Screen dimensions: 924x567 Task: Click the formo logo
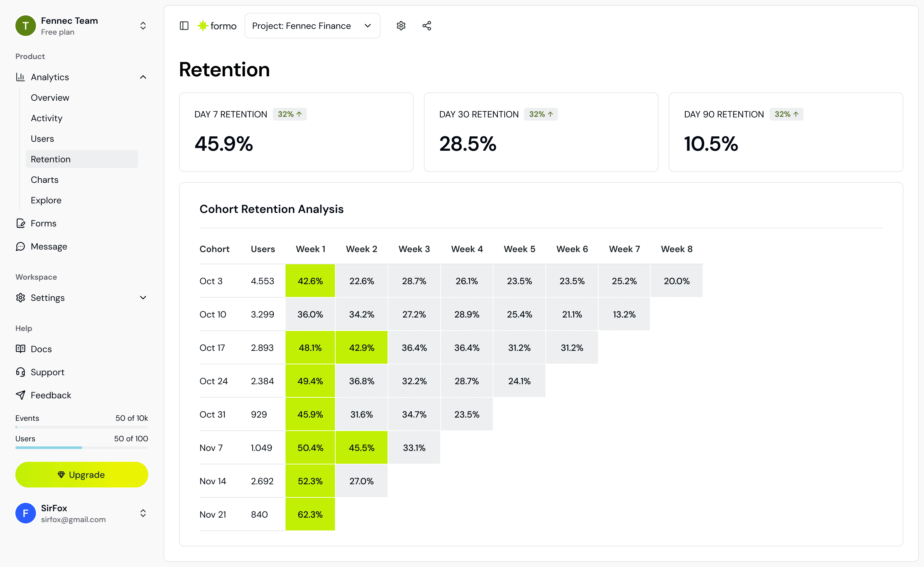[x=217, y=26]
